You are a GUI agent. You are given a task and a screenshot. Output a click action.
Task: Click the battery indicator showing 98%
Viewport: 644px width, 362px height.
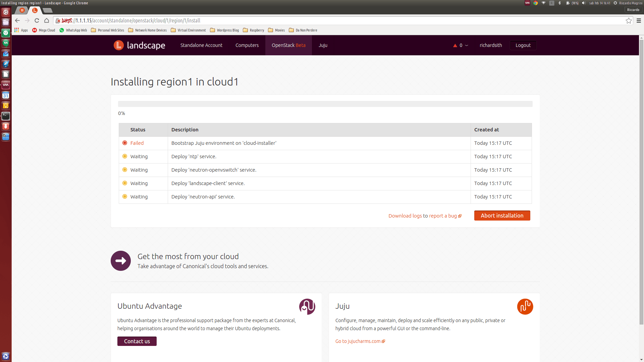click(572, 3)
